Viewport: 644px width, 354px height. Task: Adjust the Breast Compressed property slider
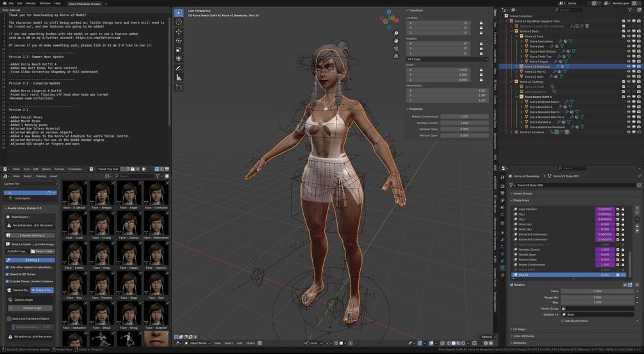click(x=464, y=117)
